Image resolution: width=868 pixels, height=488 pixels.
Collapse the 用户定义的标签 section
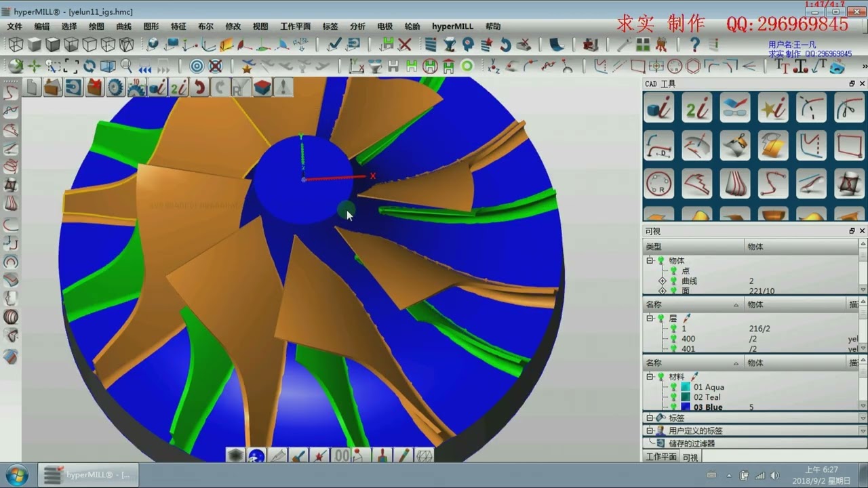tap(650, 430)
